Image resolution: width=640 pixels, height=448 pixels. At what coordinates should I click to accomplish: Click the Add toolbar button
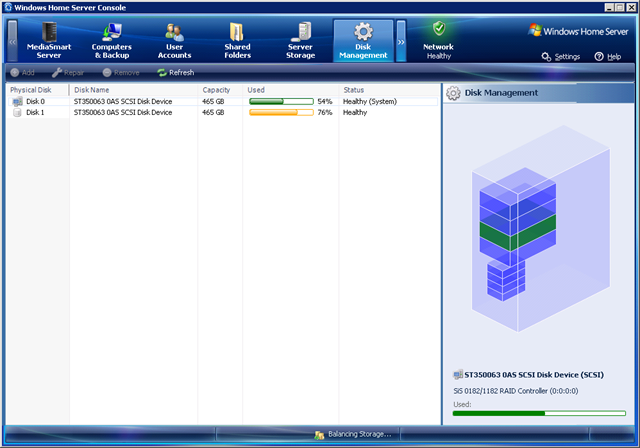pyautogui.click(x=22, y=73)
